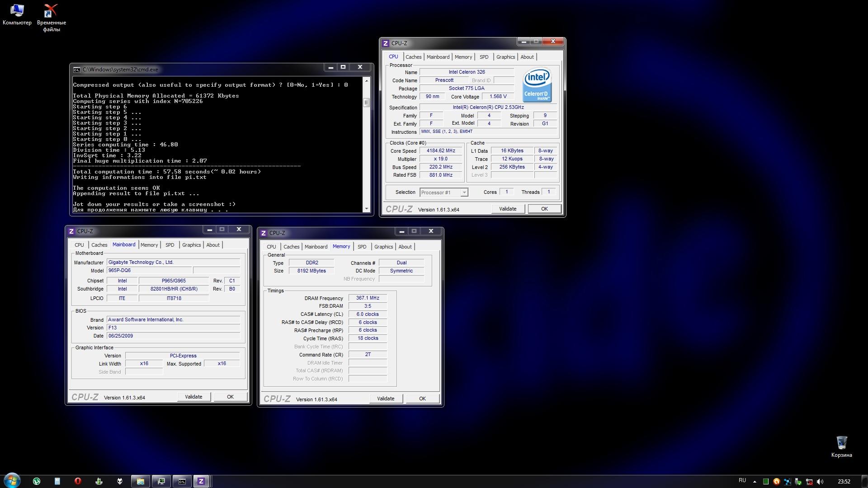Image resolution: width=868 pixels, height=488 pixels.
Task: Open Graphics tab in top-right CPU-Z window
Action: point(505,57)
